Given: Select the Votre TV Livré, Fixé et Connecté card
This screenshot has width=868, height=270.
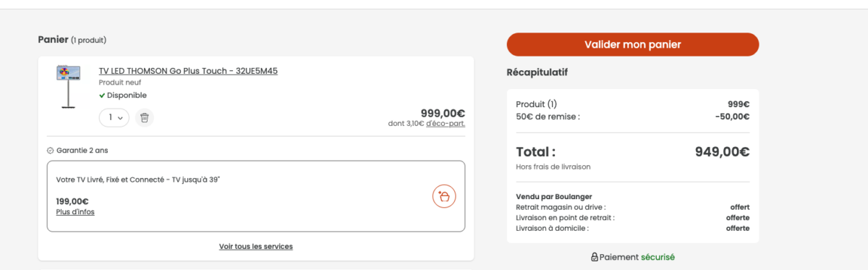Looking at the screenshot, I should pos(256,196).
